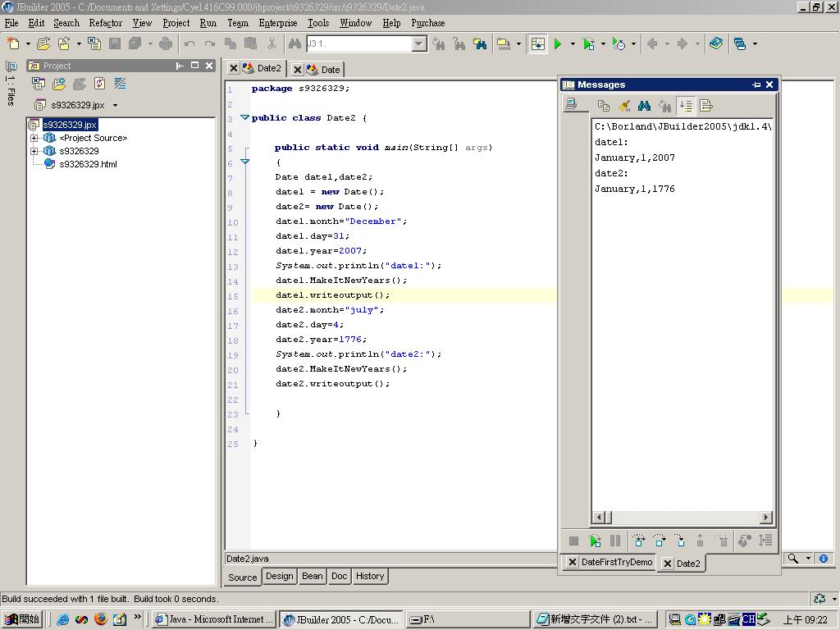Viewport: 840px width, 630px height.
Task: Click the Redo arrow icon
Action: (209, 44)
